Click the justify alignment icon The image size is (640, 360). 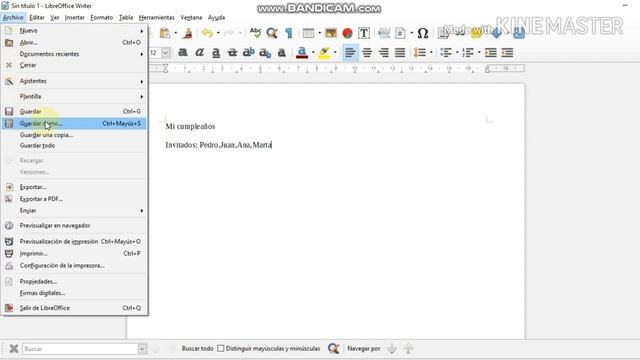click(x=400, y=52)
